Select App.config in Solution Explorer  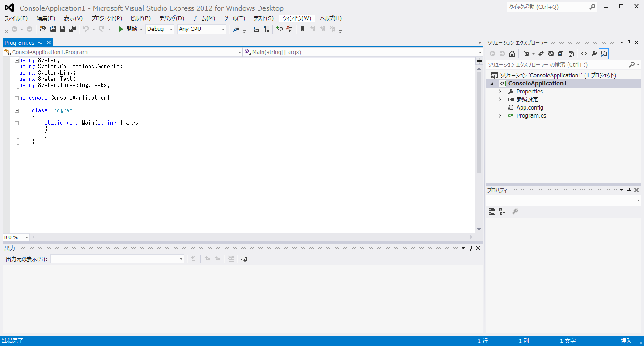point(530,108)
